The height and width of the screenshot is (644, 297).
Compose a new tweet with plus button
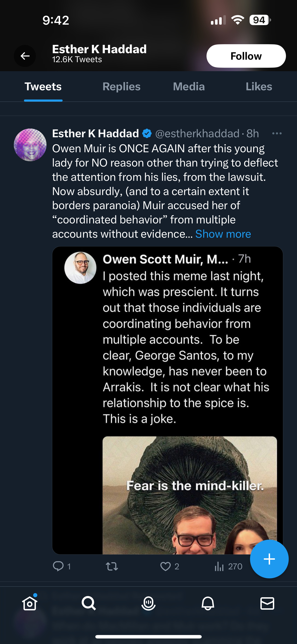pos(269,559)
